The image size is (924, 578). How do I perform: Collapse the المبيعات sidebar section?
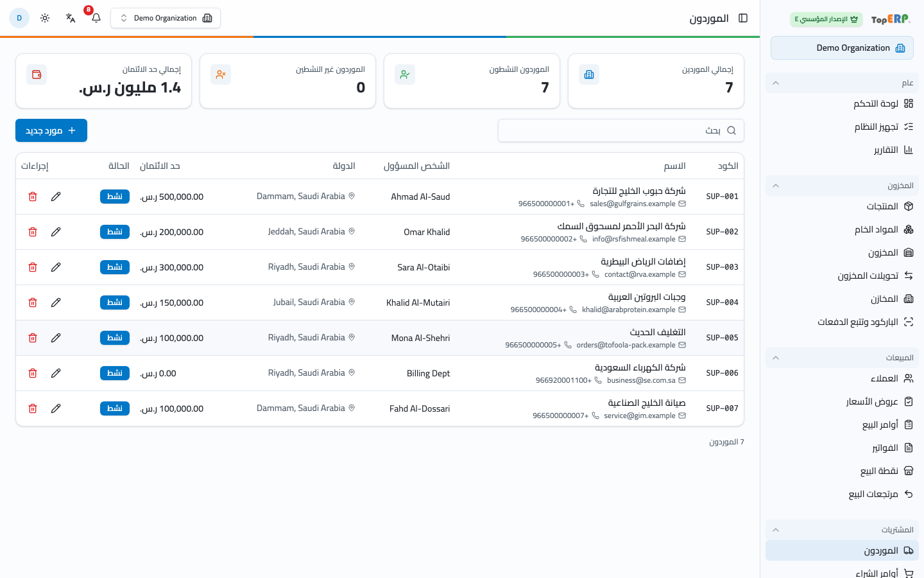[x=842, y=358]
